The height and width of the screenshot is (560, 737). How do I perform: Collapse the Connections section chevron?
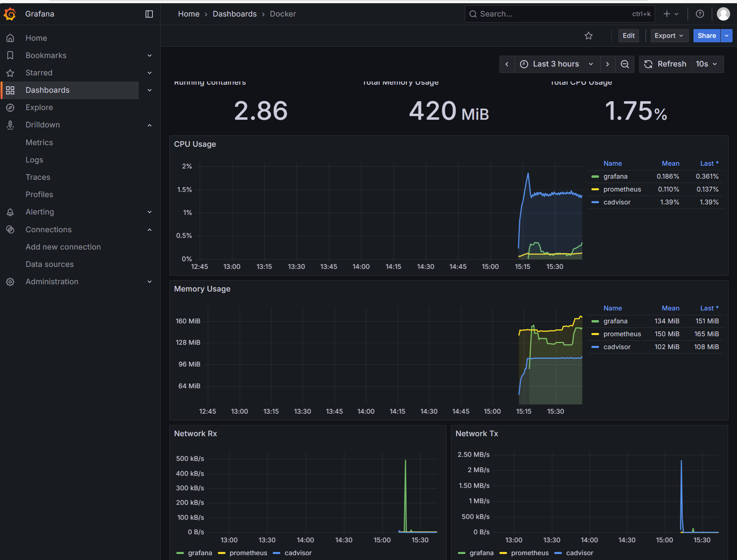coord(150,230)
